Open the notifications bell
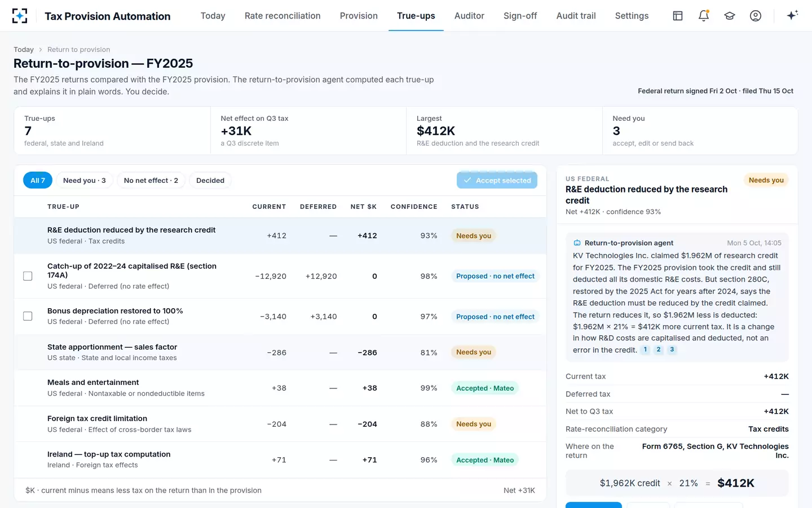 [704, 16]
